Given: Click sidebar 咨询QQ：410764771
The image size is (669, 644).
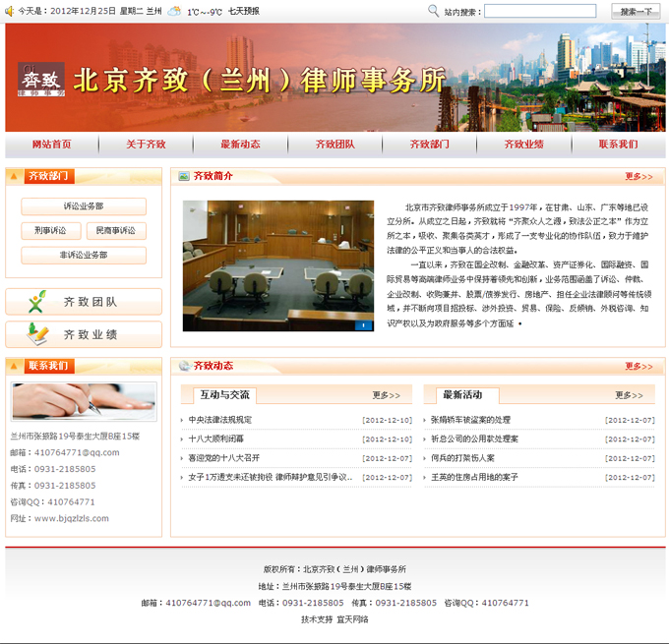Looking at the screenshot, I should click(52, 502).
